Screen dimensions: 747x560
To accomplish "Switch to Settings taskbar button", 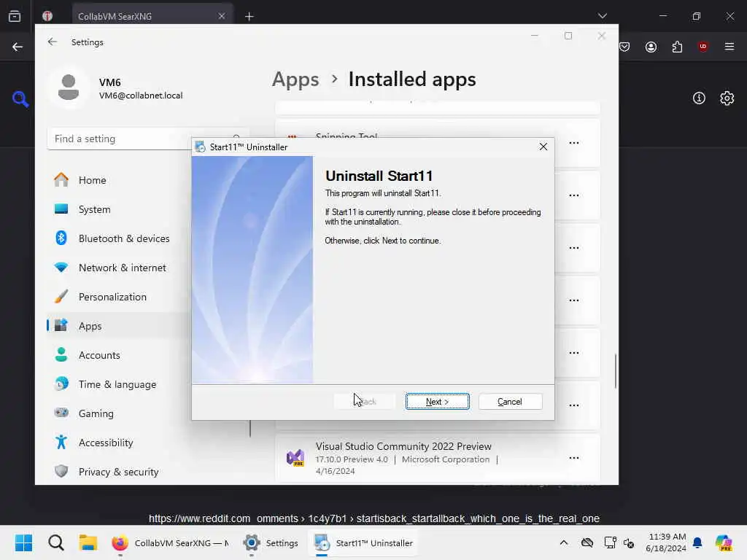I will click(271, 542).
